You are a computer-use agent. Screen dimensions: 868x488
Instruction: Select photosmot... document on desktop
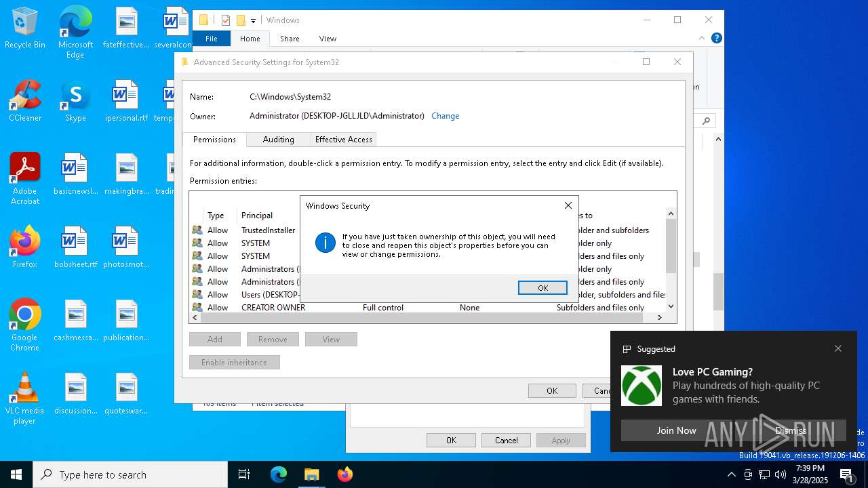[x=126, y=247]
